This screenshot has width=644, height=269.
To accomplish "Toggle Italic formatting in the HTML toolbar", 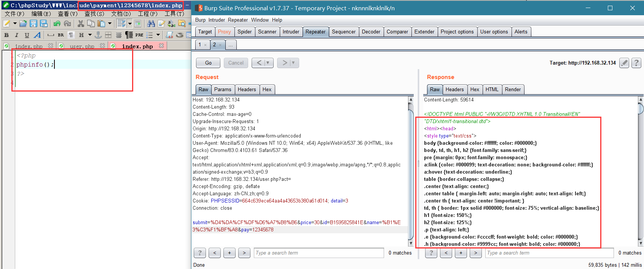I will click(x=16, y=35).
